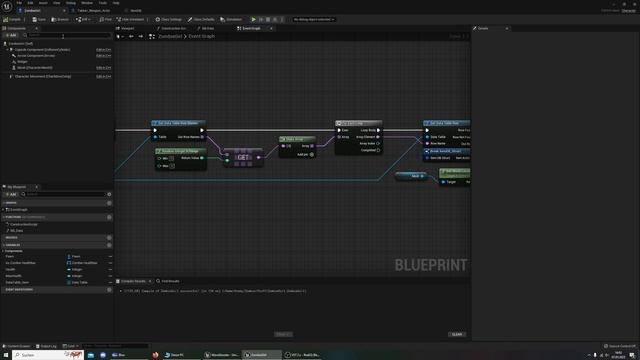Open the Tools menu

(102, 3)
